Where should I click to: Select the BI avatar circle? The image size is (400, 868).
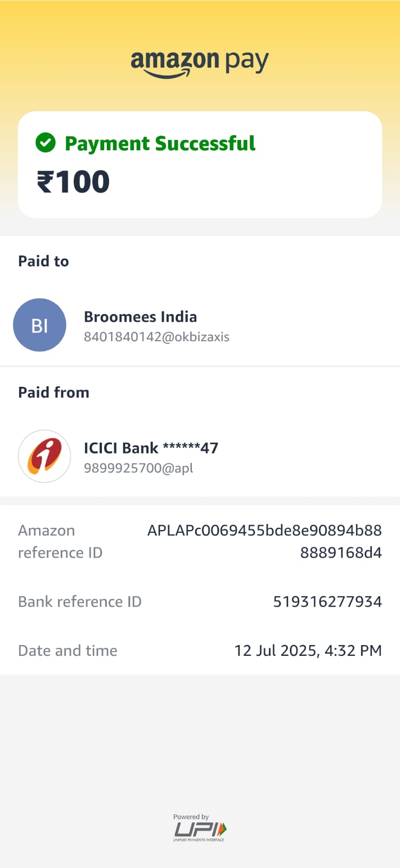point(40,325)
